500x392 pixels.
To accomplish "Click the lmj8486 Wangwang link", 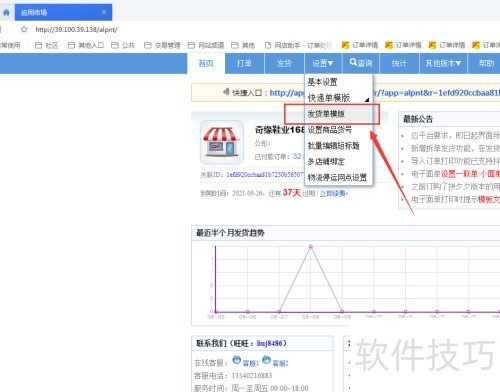I will click(269, 343).
